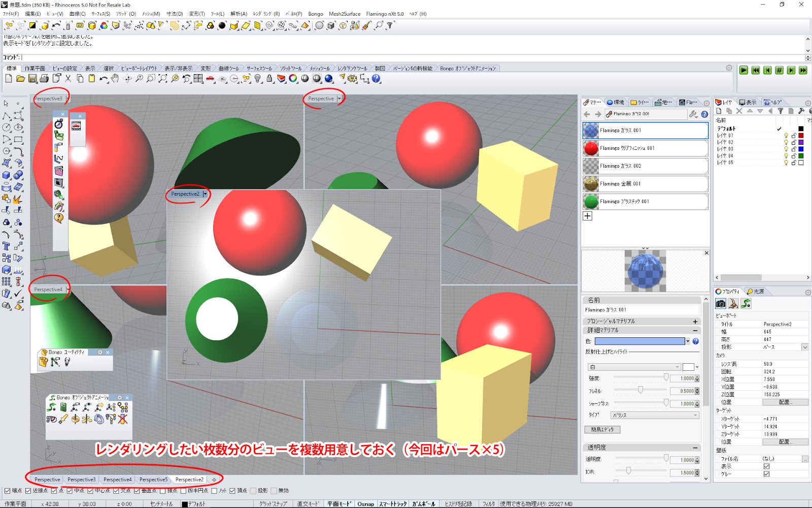Switch to the 環境 panel tab

coord(616,102)
